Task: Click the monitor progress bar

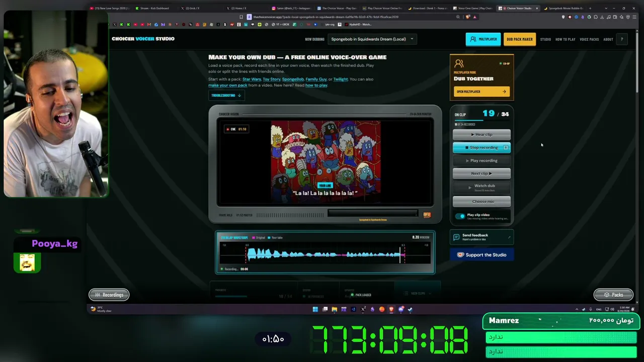Action: pos(372,213)
